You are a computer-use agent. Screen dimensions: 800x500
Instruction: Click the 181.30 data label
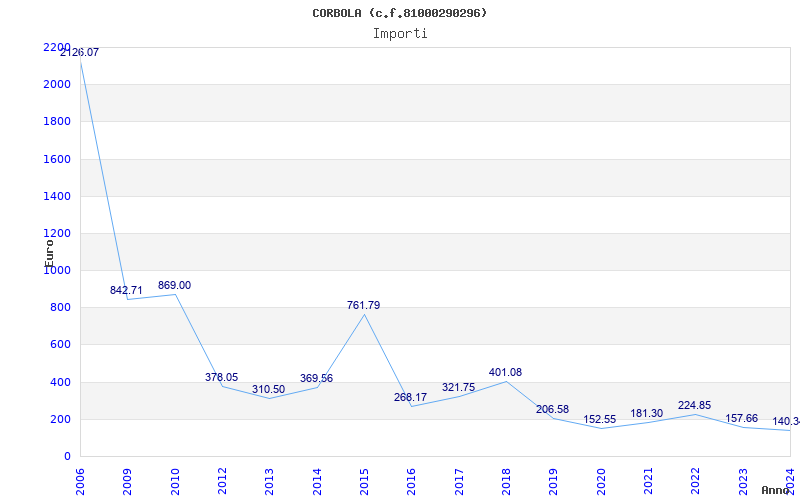coord(646,413)
